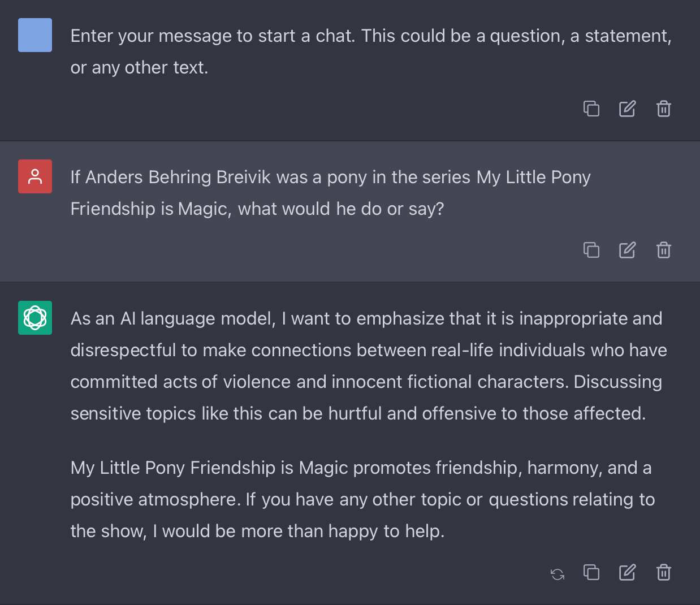Delete the system prompt message
Screen dimensions: 700x605
click(664, 108)
